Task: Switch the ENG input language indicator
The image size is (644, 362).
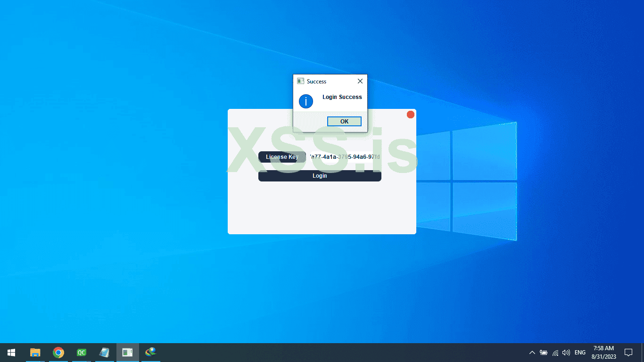Action: click(580, 353)
